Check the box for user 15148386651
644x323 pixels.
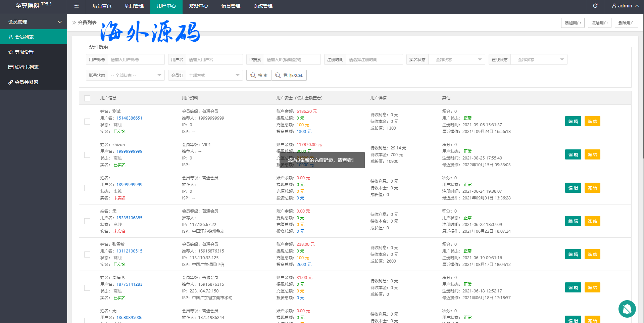pos(87,122)
